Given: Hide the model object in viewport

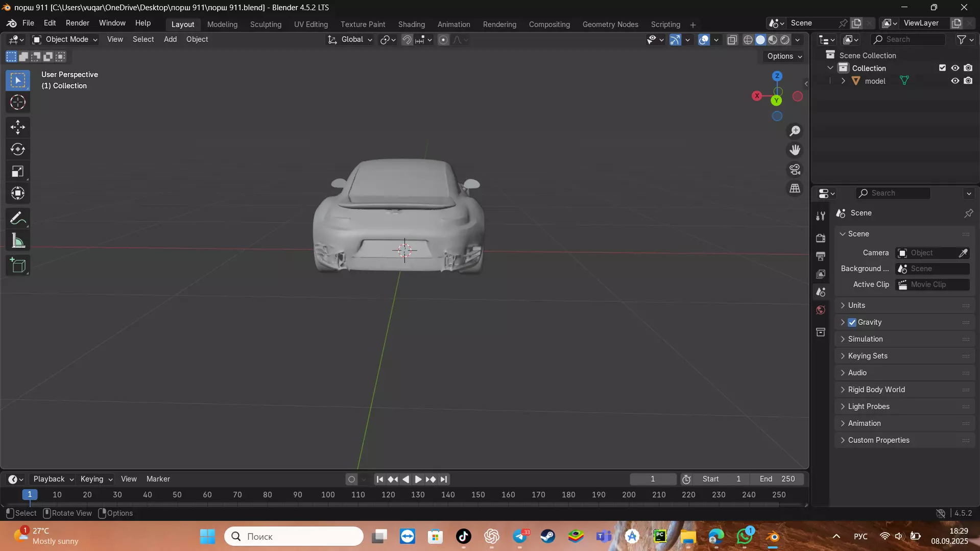Looking at the screenshot, I should pyautogui.click(x=955, y=81).
